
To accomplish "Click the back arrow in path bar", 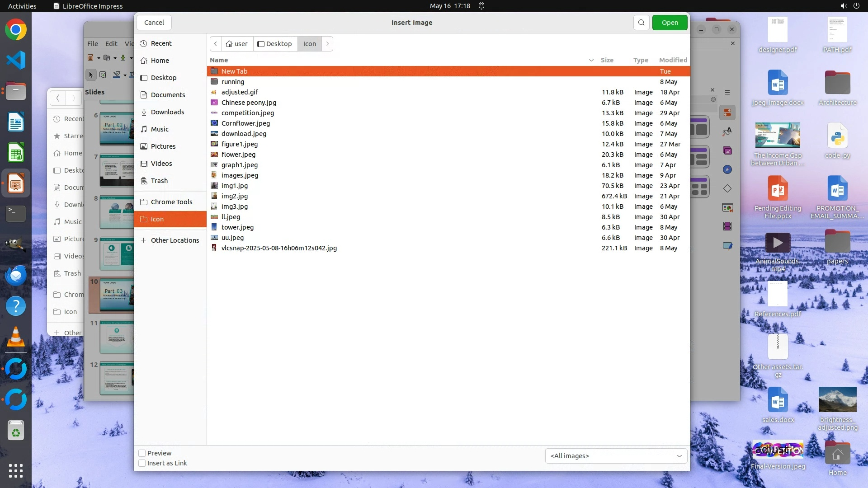I will point(216,44).
